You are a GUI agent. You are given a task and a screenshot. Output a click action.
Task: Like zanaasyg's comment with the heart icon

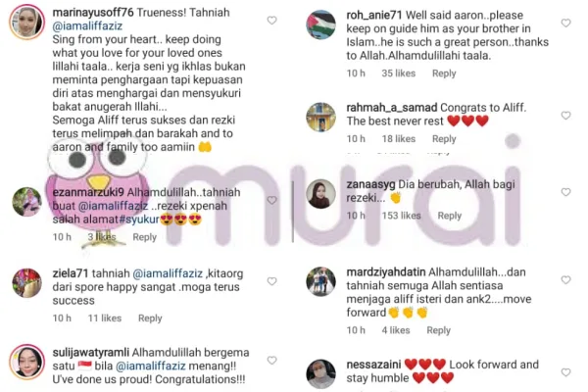click(565, 192)
